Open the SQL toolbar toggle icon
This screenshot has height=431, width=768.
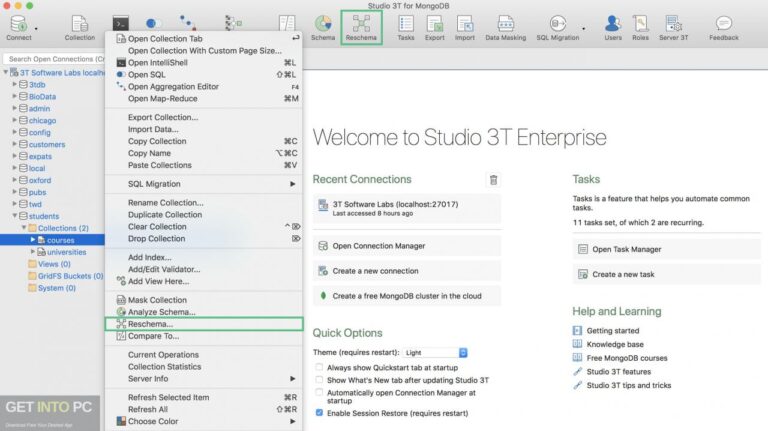[153, 23]
